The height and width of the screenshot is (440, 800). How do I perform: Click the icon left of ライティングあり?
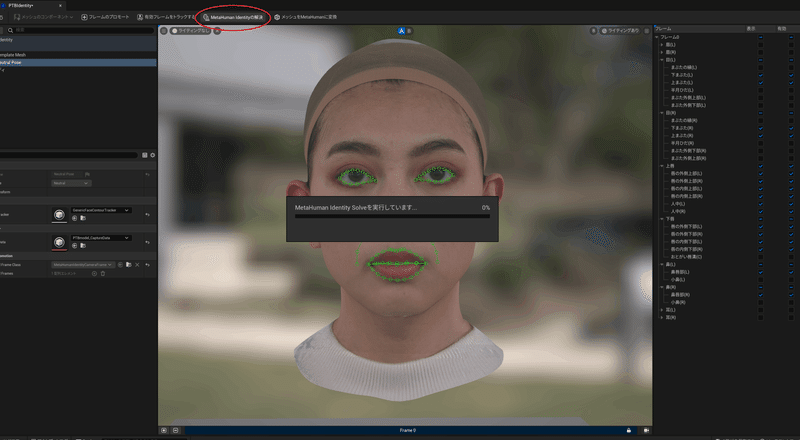point(593,31)
